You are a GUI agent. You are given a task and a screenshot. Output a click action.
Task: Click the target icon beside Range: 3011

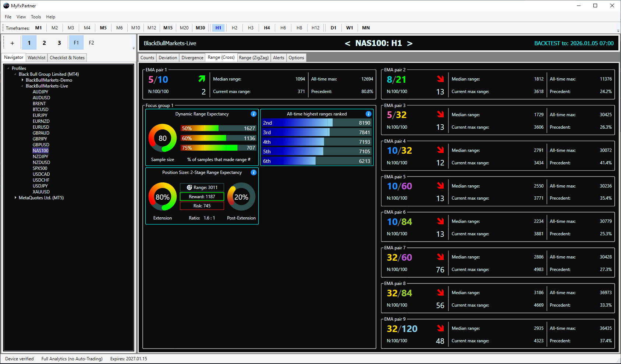click(189, 187)
